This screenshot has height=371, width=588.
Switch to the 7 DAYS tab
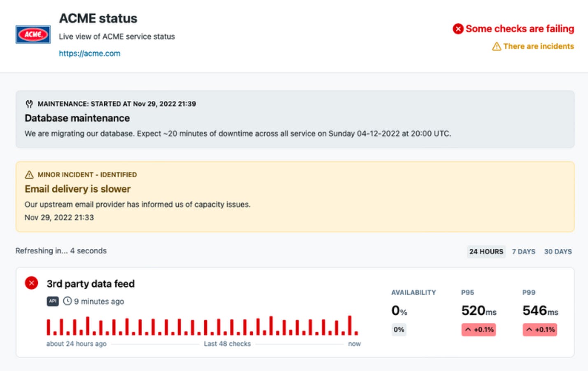point(523,251)
